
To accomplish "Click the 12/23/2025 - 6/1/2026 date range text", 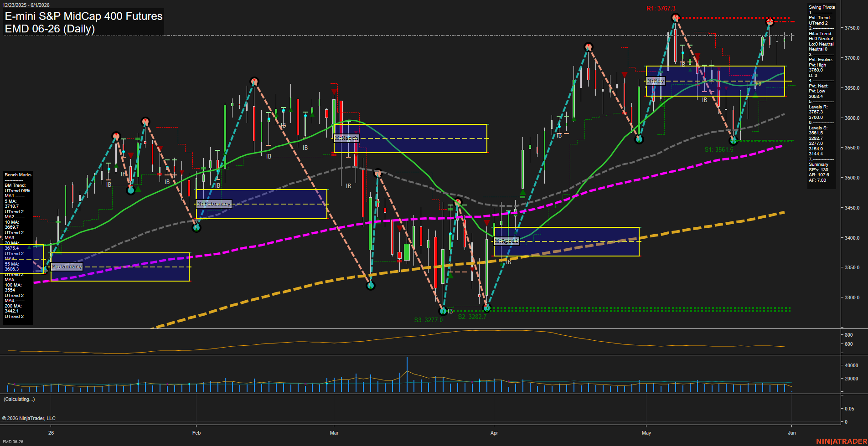I will [x=26, y=5].
